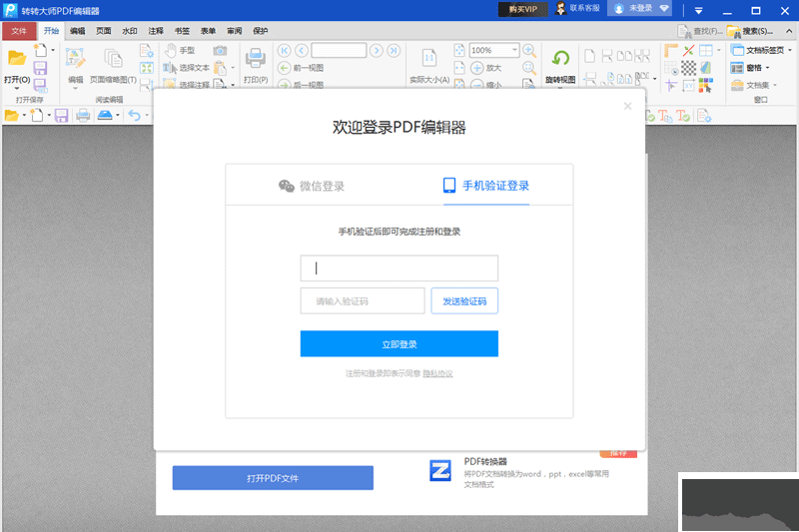Click the Find (查找) icon
The height and width of the screenshot is (532, 799).
coord(684,32)
